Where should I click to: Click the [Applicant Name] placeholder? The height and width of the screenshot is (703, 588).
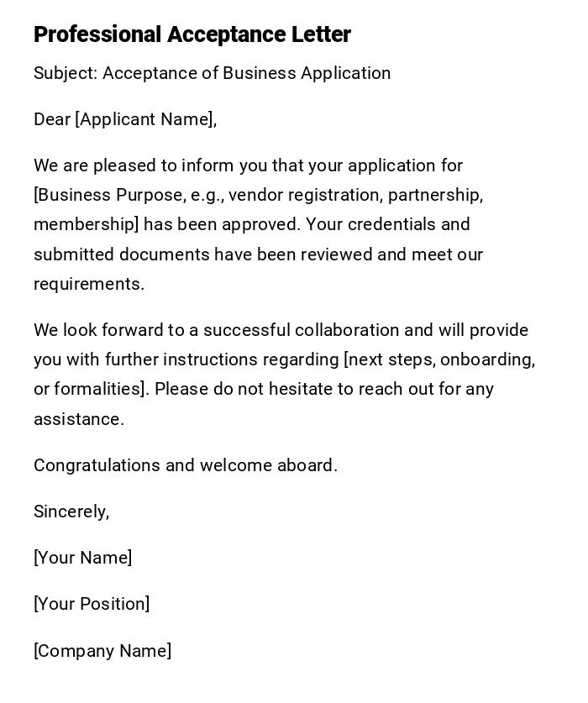coord(144,119)
